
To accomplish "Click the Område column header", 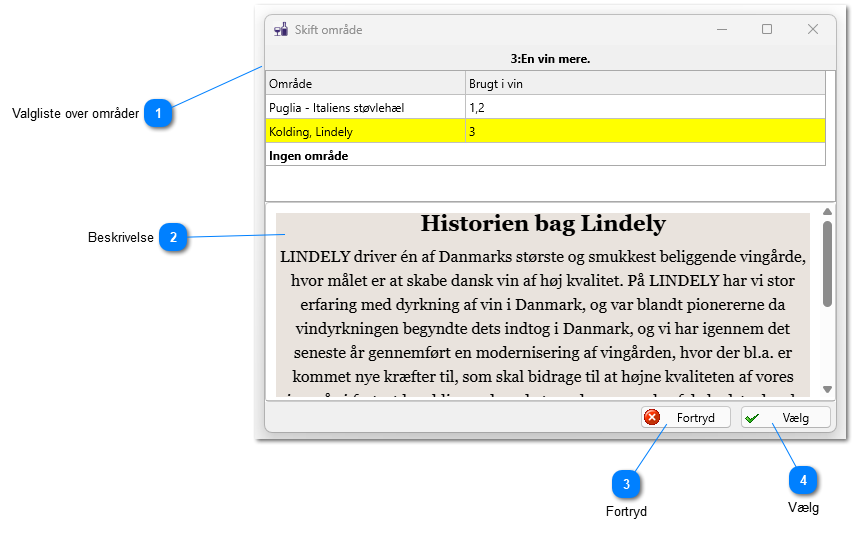I will pos(365,83).
